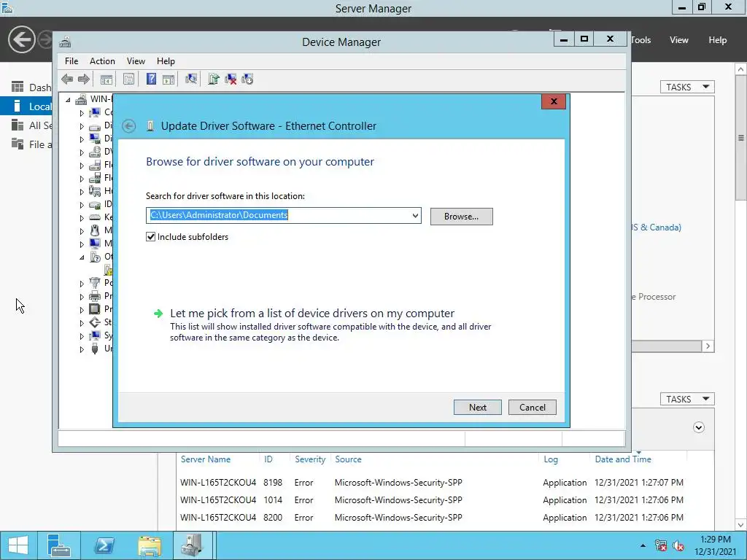Select the Storage controllers icon in tree
The height and width of the screenshot is (560, 747).
click(95, 322)
